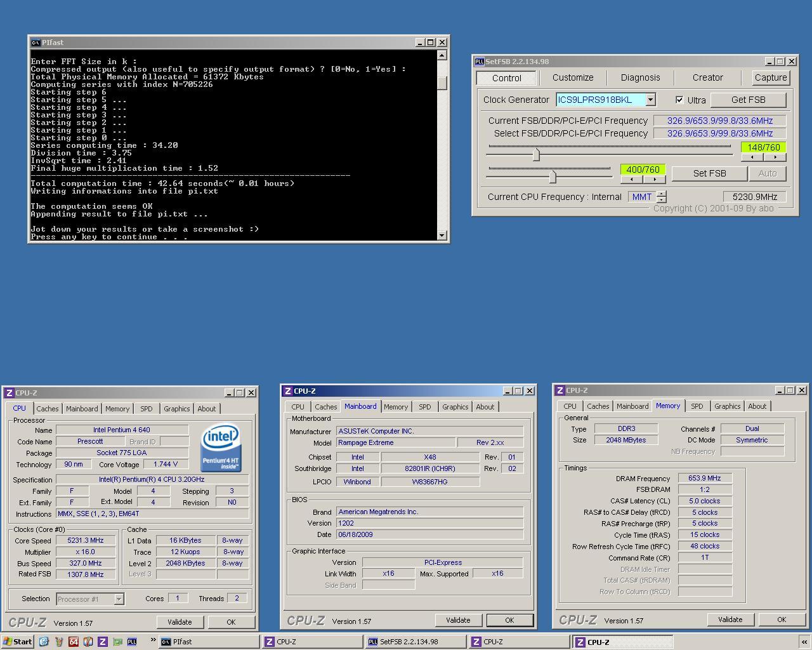Screen dimensions: 812x650
Task: Open the Clock Generator dropdown
Action: (650, 100)
